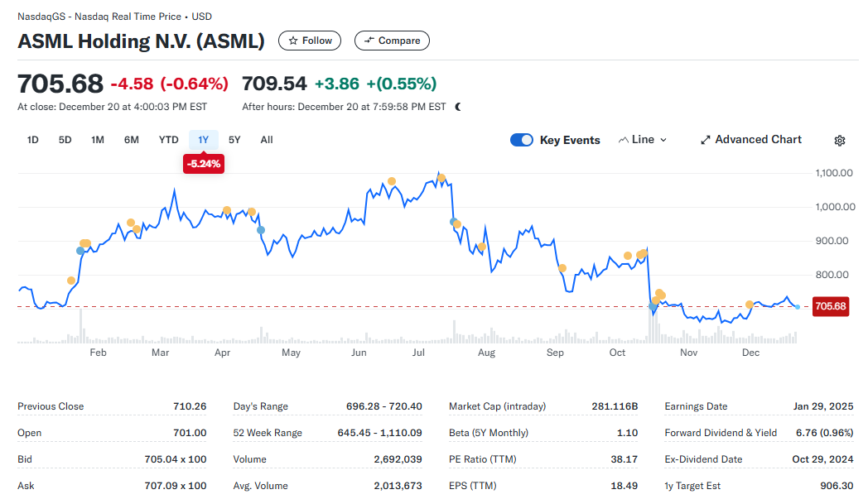Image resolution: width=868 pixels, height=504 pixels.
Task: Click the '-4.58 (-0.64%)' change text
Action: tap(170, 84)
